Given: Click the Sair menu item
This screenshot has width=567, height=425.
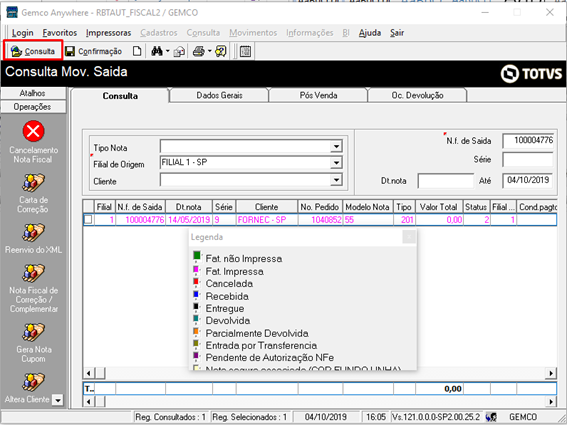Looking at the screenshot, I should pyautogui.click(x=397, y=33).
